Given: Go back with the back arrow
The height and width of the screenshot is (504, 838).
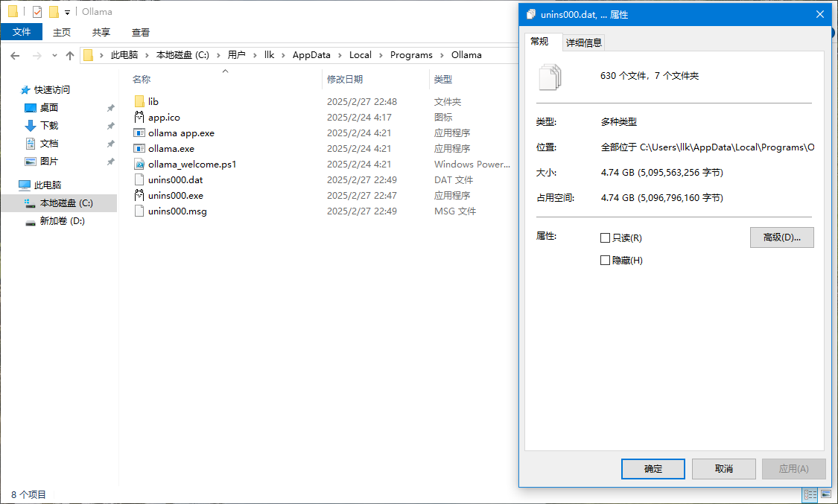Looking at the screenshot, I should pos(15,55).
